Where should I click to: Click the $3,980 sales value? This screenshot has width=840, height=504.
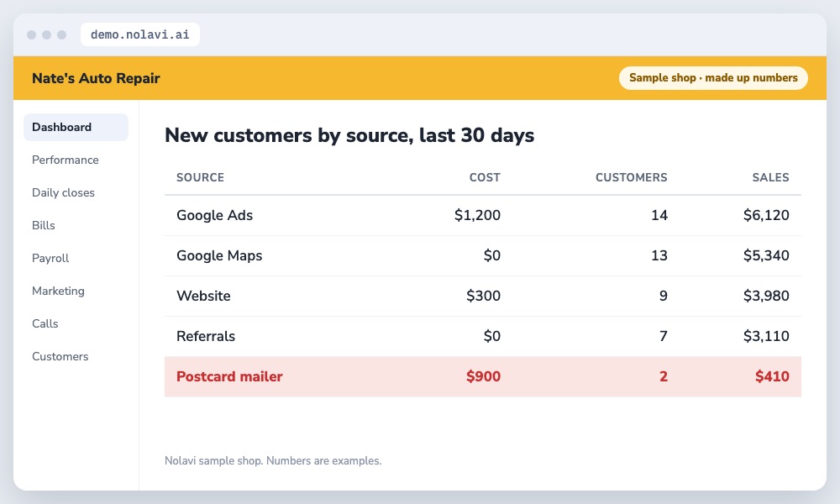(766, 296)
